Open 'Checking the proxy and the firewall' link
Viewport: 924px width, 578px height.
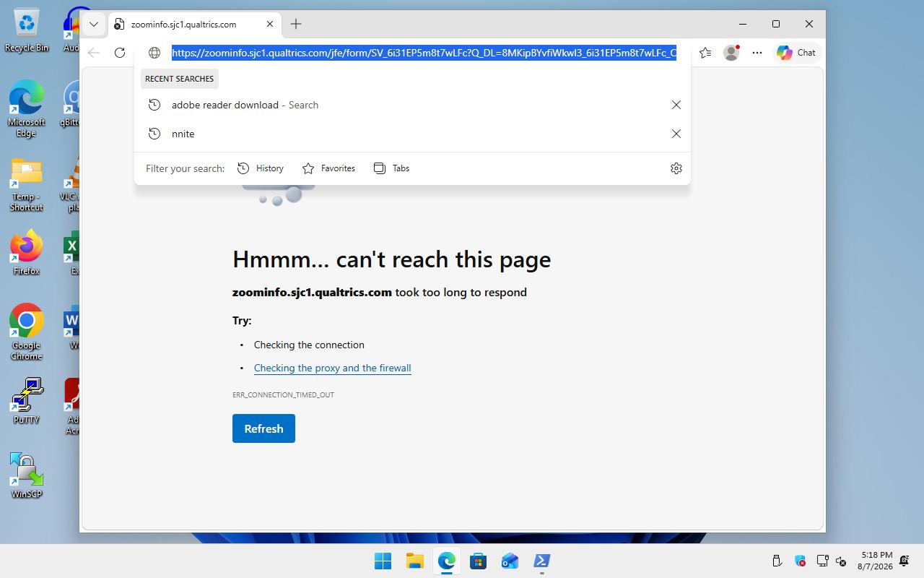333,368
